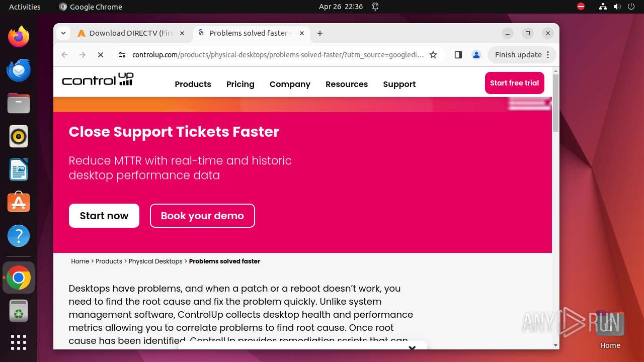Open Home folder desktop icon
The height and width of the screenshot is (362, 644).
tap(610, 330)
